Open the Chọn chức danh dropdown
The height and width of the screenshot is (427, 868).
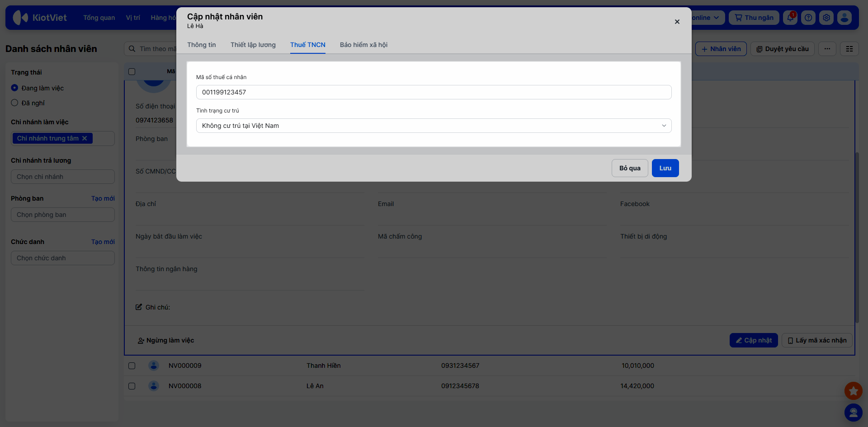coord(63,258)
